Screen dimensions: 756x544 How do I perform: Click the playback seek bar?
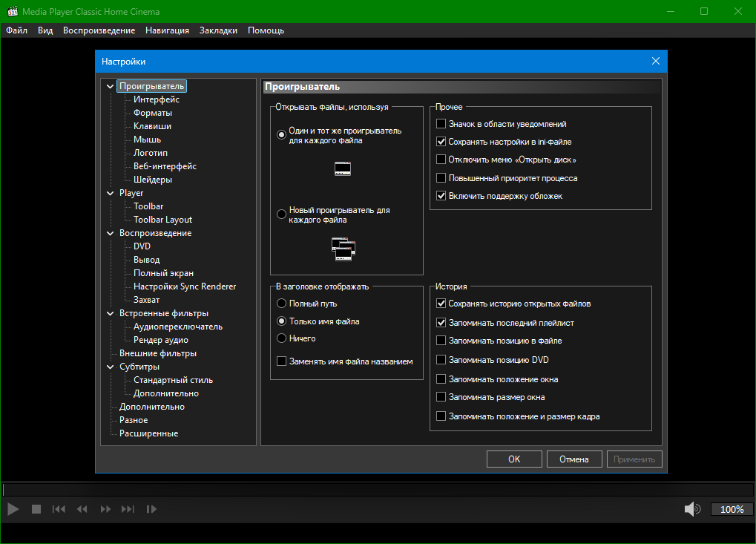[378, 490]
